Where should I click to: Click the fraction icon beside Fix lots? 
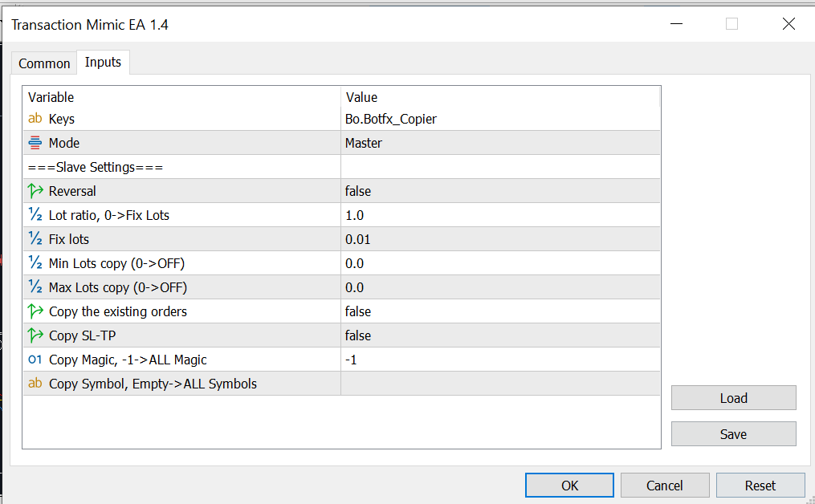click(35, 239)
